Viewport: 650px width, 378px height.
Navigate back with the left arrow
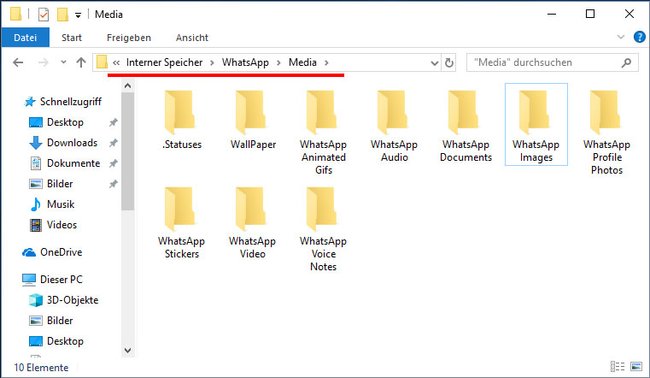coord(18,63)
